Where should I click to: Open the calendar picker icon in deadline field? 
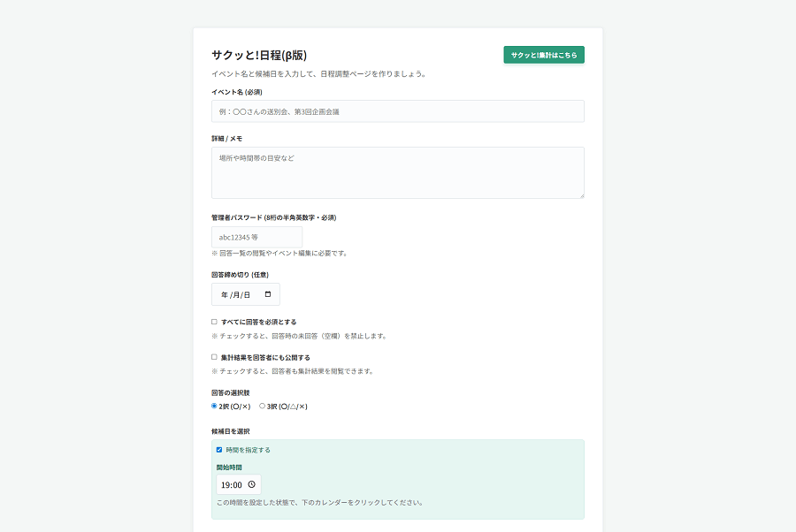pos(268,294)
